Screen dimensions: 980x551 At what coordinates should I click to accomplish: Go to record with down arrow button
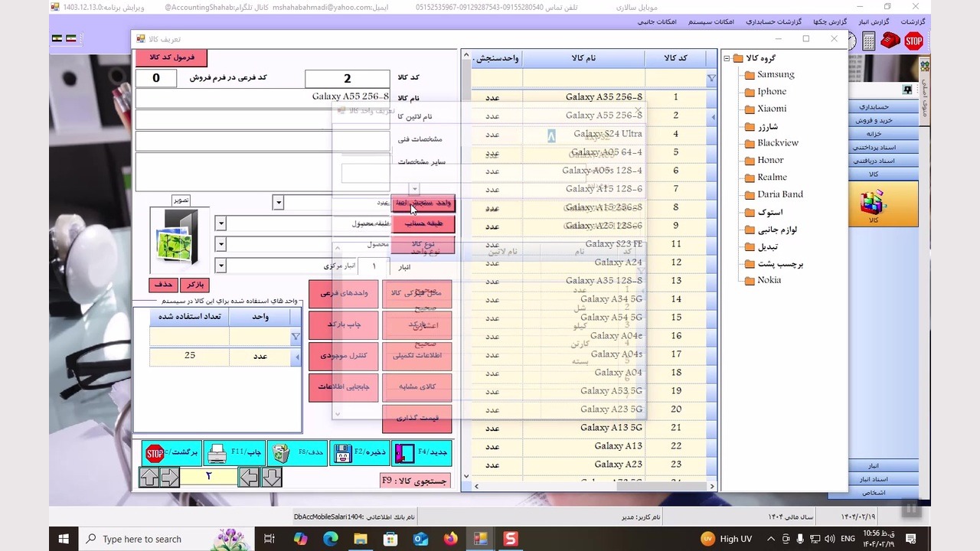[x=272, y=478]
